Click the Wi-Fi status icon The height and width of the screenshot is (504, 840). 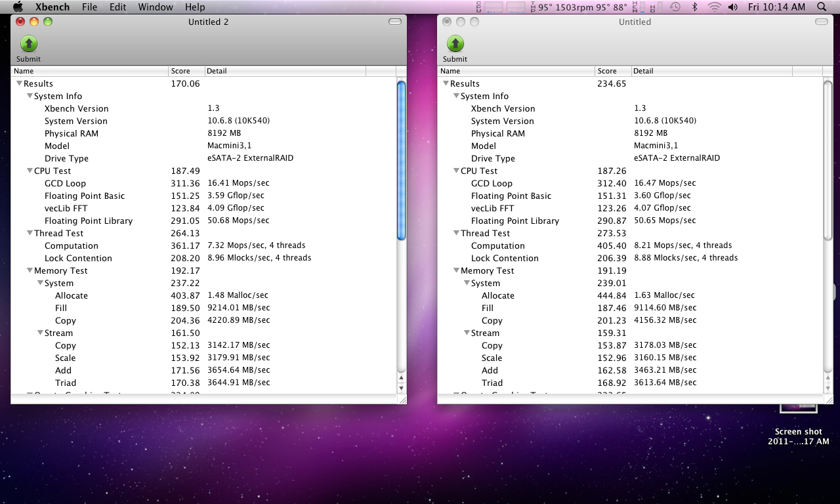tap(715, 7)
